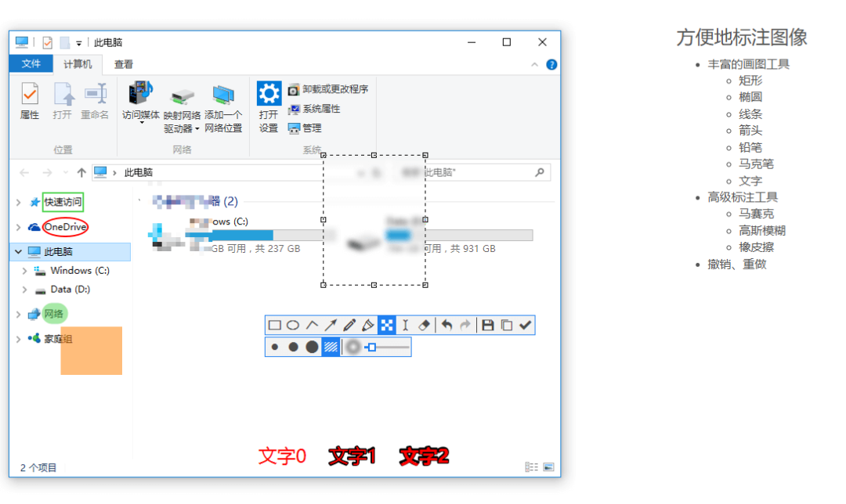The image size is (846, 504).
Task: Toggle the hatched fill style swatch
Action: point(329,346)
